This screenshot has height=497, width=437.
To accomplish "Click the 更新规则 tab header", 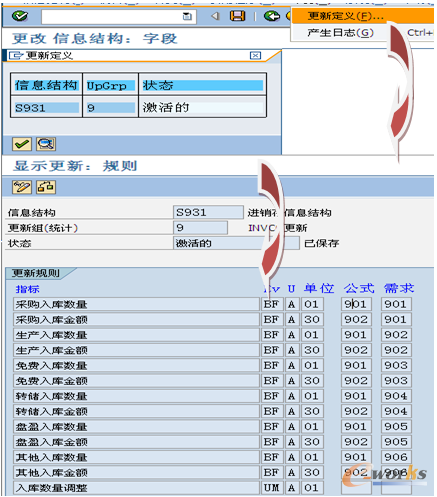I will pyautogui.click(x=36, y=273).
